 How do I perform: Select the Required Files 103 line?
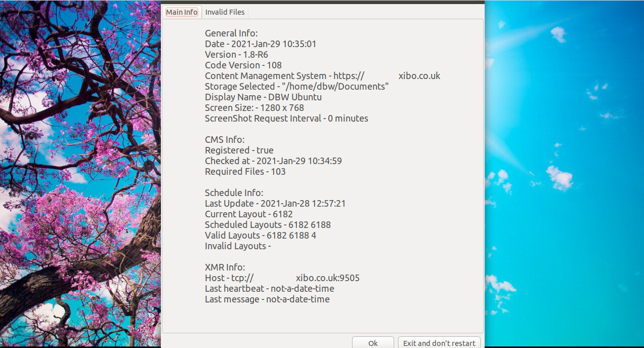245,172
